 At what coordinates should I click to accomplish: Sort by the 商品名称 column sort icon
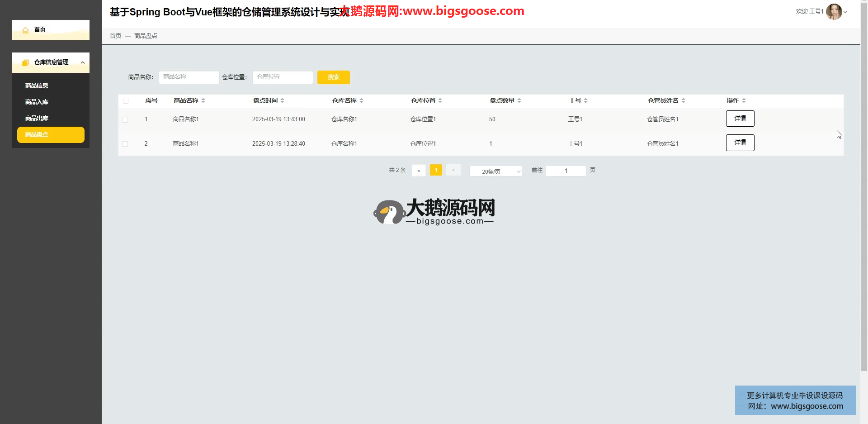point(203,100)
